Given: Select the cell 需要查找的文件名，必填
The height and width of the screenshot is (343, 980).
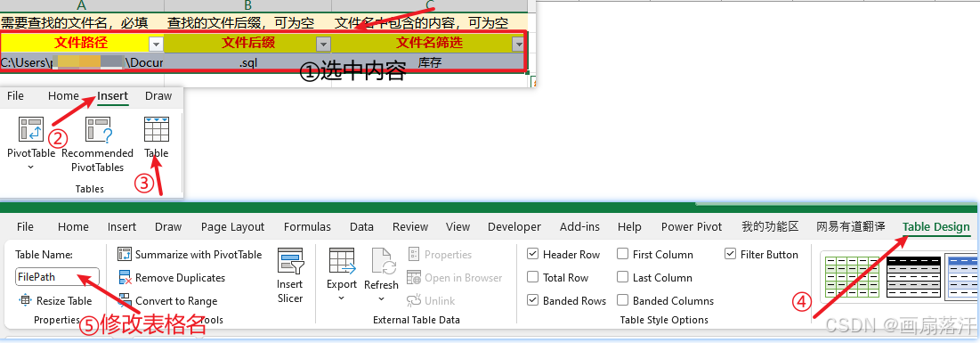Looking at the screenshot, I should click(82, 23).
